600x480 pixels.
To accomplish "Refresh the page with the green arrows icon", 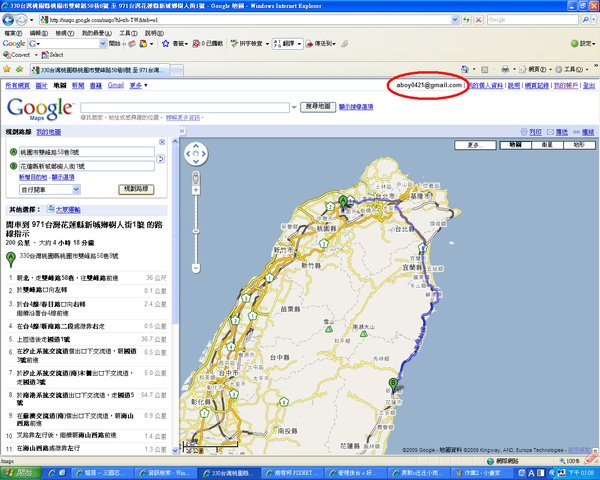I will (466, 20).
